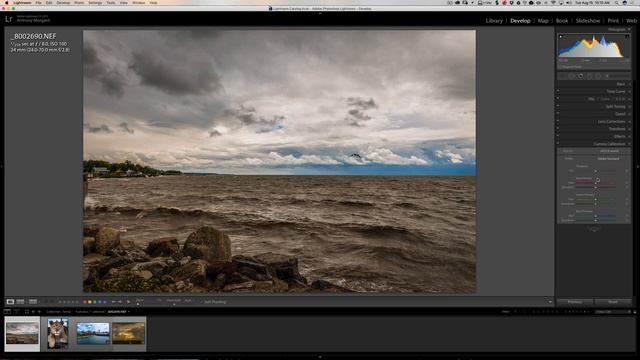The height and width of the screenshot is (360, 640).
Task: Open Spotlight search in menu bar
Action: 616,2
